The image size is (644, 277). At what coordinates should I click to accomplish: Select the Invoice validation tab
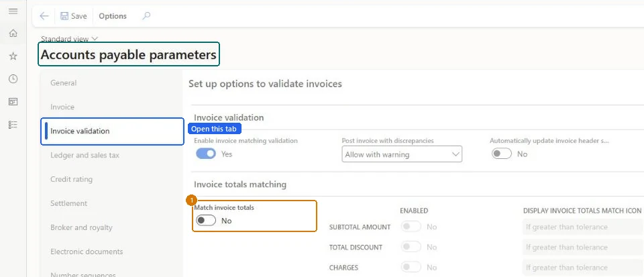[x=112, y=131]
